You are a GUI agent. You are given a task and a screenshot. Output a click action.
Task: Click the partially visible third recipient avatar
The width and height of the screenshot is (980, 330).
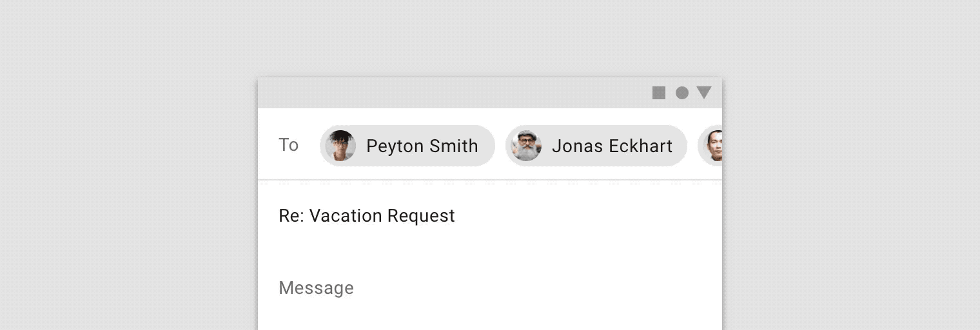[712, 146]
